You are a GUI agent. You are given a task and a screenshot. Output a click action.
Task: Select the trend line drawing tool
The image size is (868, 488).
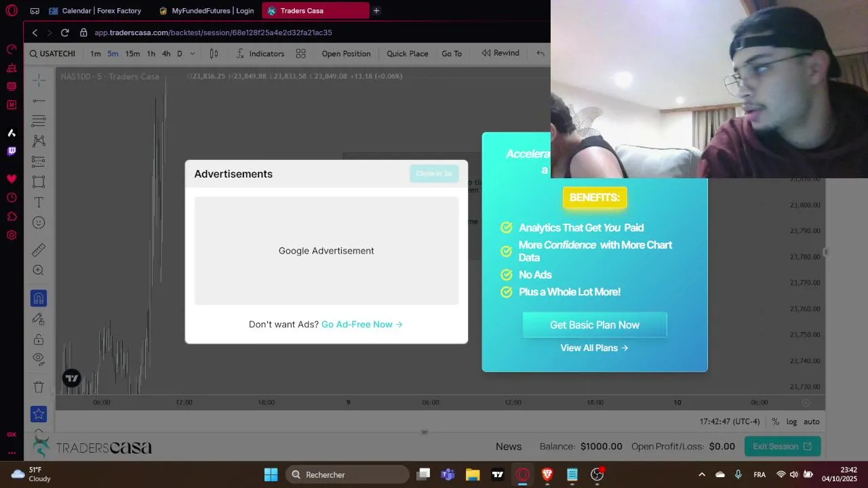(39, 101)
